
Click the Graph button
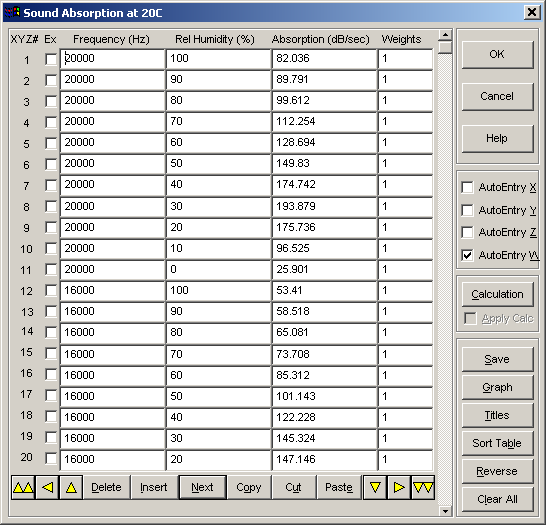(x=498, y=387)
